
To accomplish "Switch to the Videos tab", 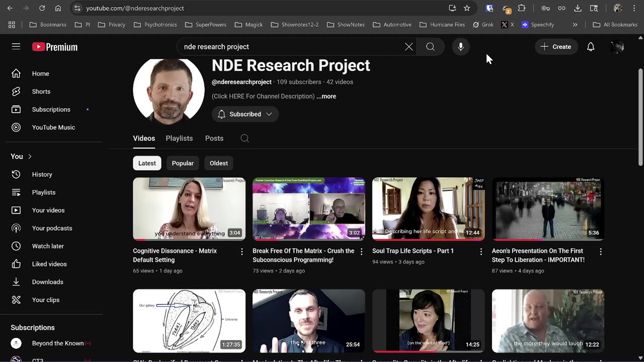I will 144,138.
